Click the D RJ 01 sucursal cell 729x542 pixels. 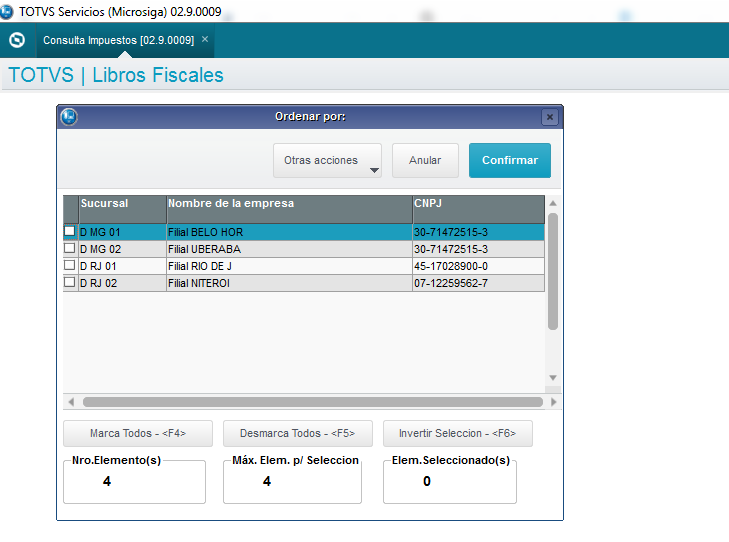pyautogui.click(x=123, y=266)
